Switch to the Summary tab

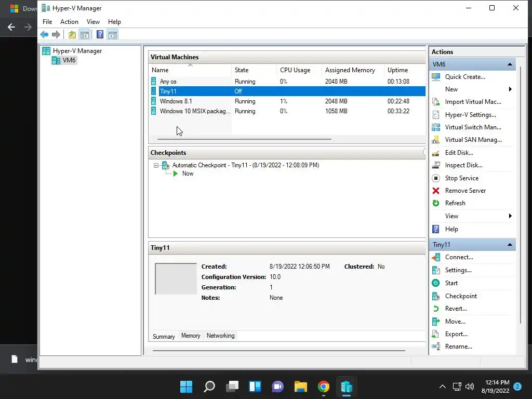click(x=164, y=336)
